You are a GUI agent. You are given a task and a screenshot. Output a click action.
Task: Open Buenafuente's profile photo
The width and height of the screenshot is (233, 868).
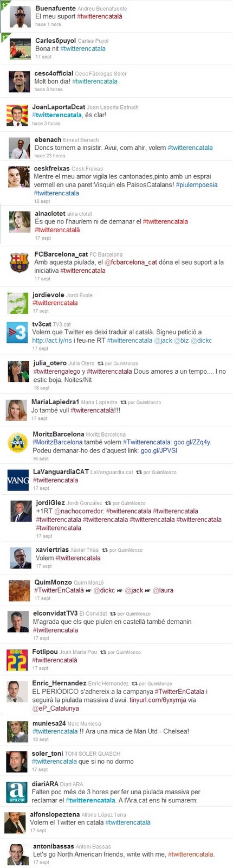[21, 17]
